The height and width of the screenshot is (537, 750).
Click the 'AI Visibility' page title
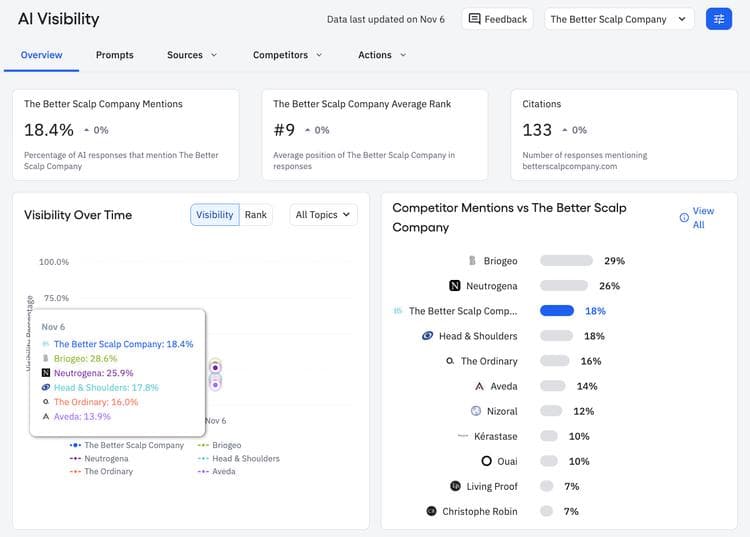click(59, 19)
